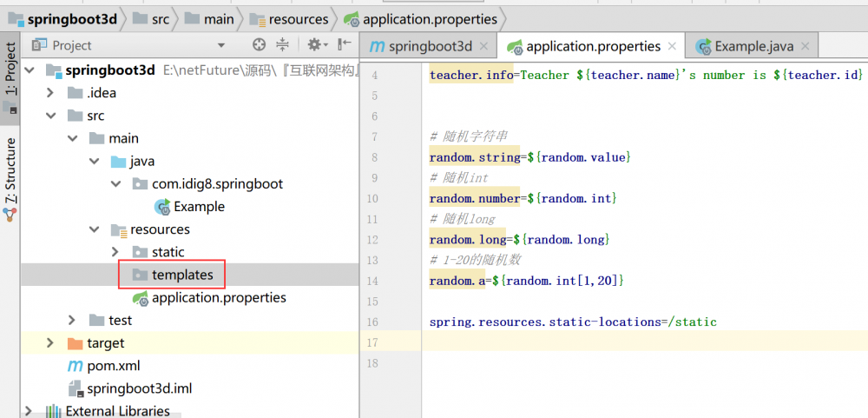The image size is (868, 418).
Task: Select application.properties in project tree
Action: (x=220, y=298)
